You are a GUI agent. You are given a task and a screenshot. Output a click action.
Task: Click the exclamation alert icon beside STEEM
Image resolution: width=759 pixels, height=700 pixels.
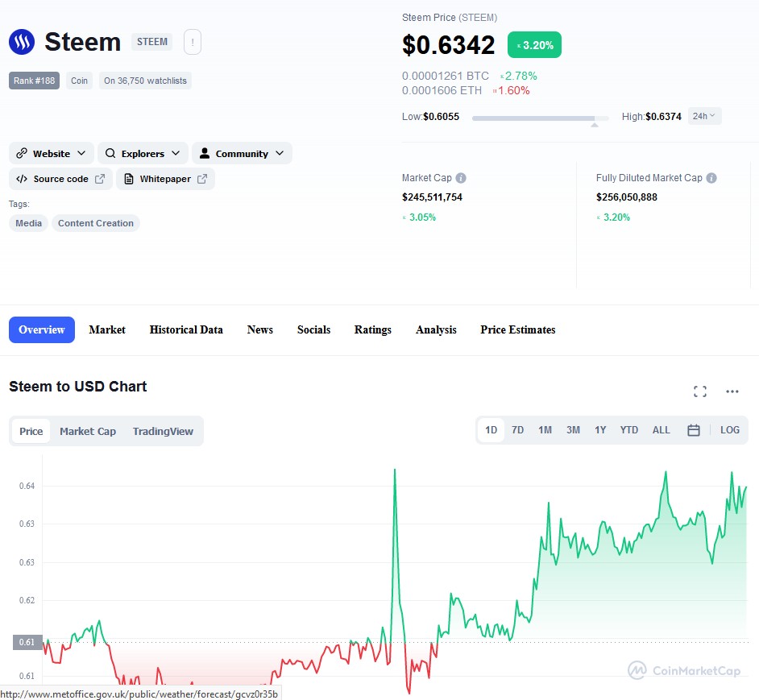pyautogui.click(x=193, y=42)
